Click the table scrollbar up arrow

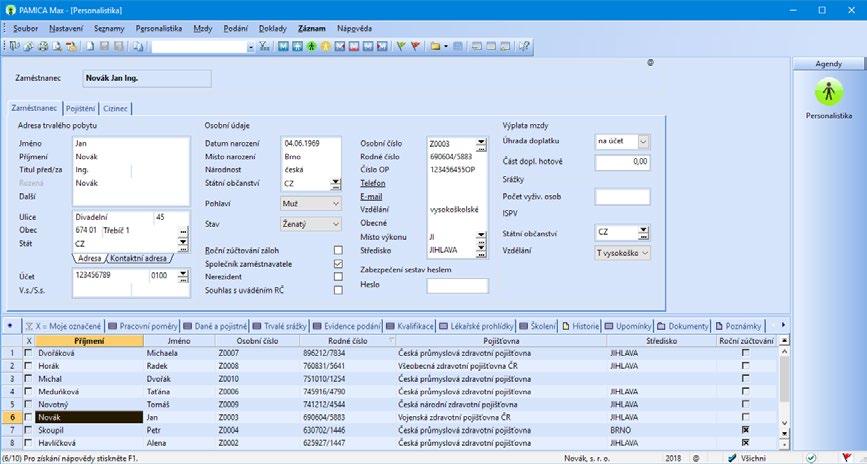point(784,351)
